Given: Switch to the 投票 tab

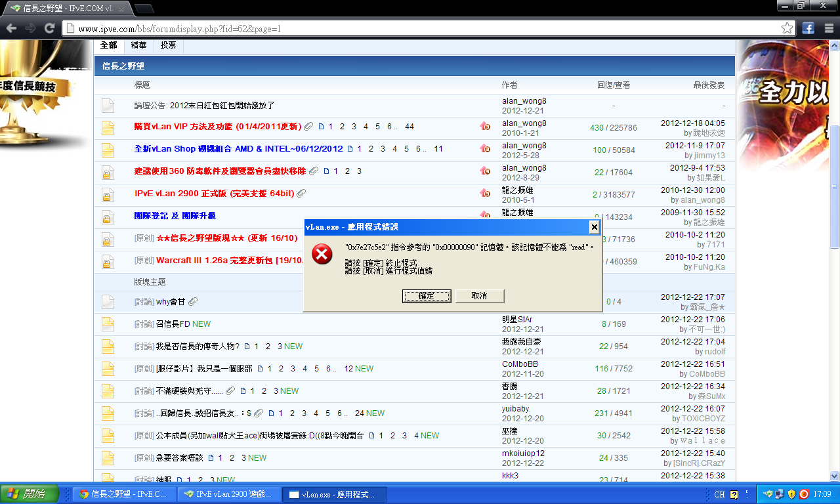Looking at the screenshot, I should [168, 45].
